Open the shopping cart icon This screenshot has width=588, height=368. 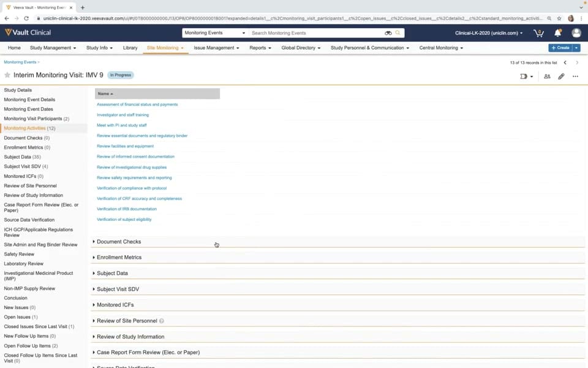point(538,33)
